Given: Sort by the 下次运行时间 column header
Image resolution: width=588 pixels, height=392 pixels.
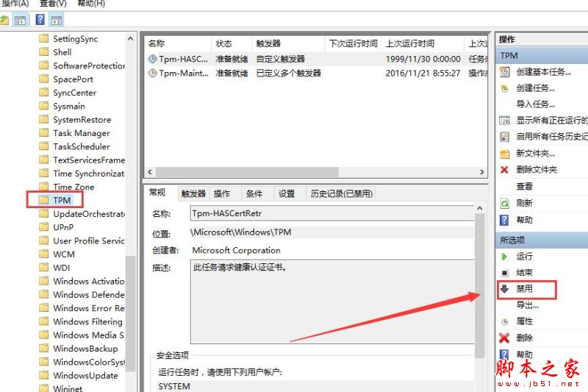Looking at the screenshot, I should pos(354,43).
